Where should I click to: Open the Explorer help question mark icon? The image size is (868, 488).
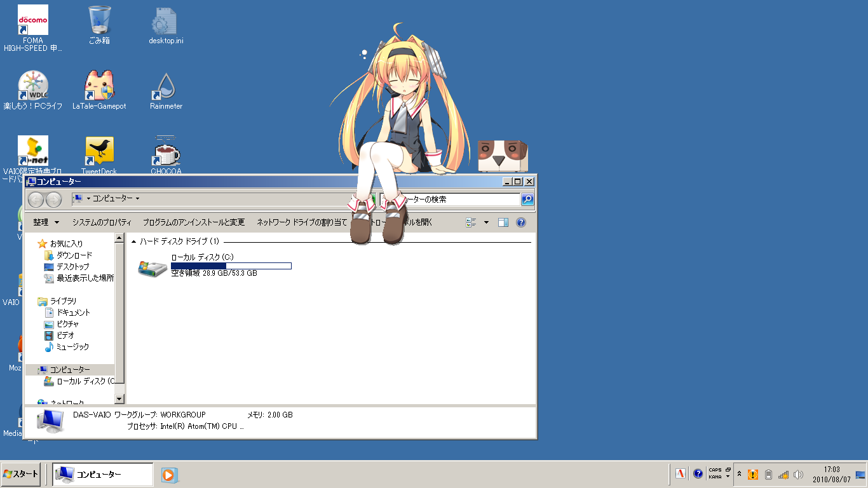click(521, 222)
